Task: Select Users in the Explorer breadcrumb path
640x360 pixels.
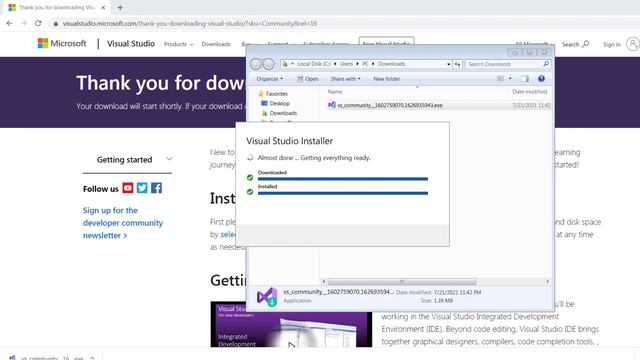Action: click(x=347, y=64)
